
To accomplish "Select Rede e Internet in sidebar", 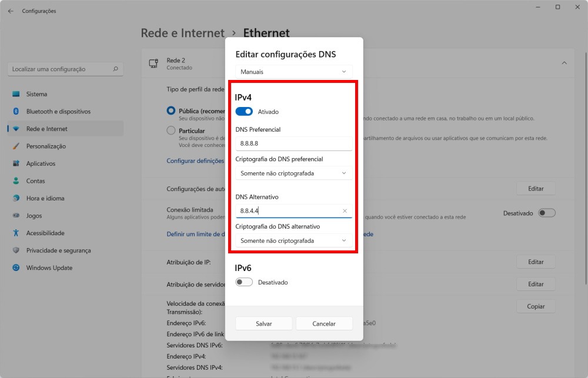I will [x=65, y=129].
